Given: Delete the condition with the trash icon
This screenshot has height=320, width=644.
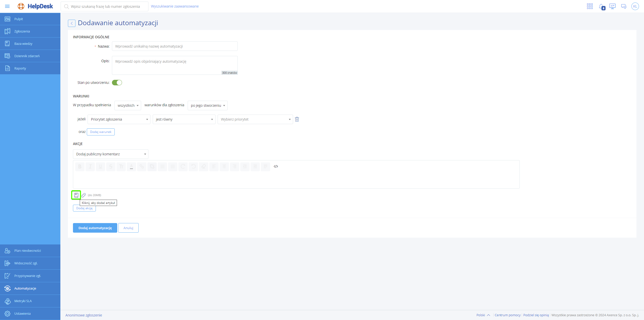Looking at the screenshot, I should 297,119.
